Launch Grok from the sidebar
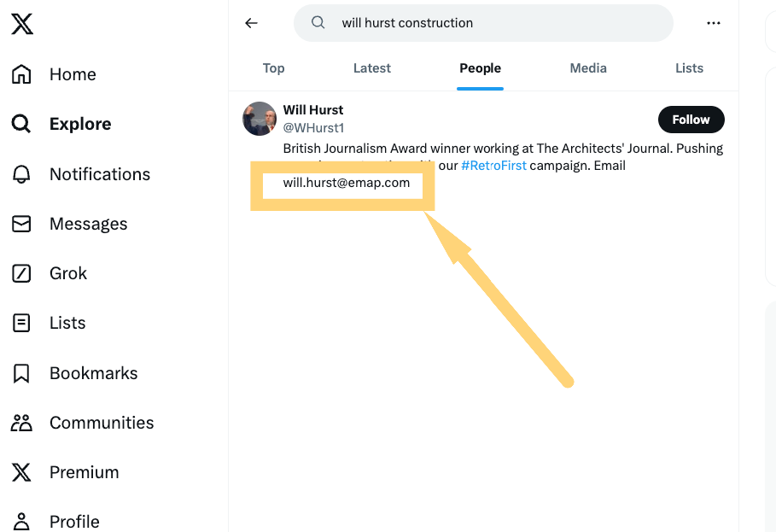 click(x=68, y=273)
